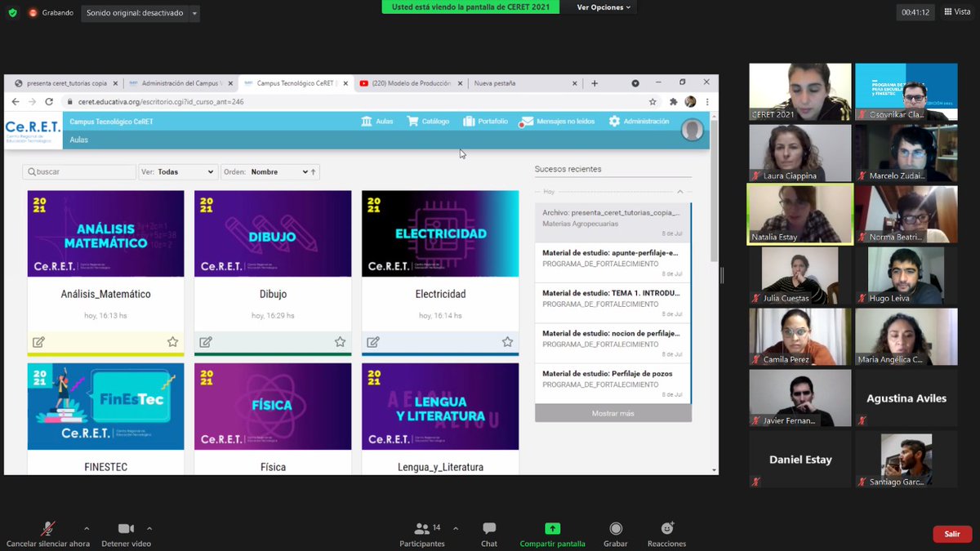Collapse the Hoy recent events section
This screenshot has height=551, width=980.
pyautogui.click(x=680, y=191)
